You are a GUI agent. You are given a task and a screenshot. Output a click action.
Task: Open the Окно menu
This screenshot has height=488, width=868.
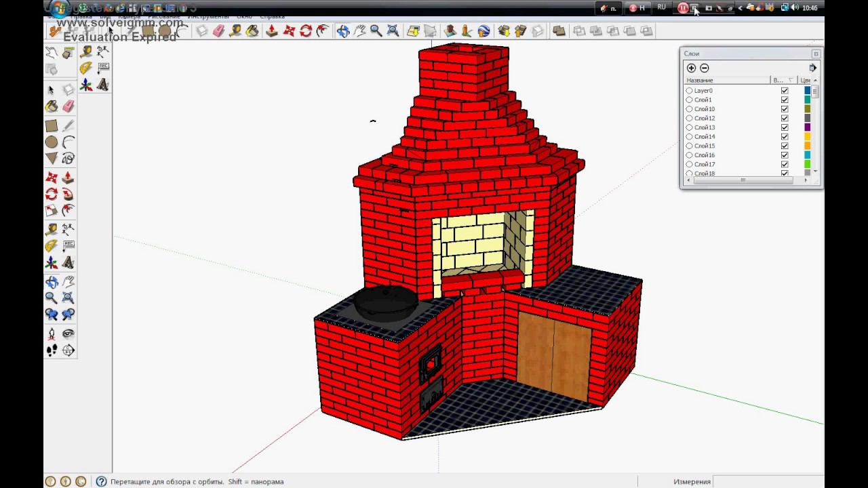(x=244, y=16)
